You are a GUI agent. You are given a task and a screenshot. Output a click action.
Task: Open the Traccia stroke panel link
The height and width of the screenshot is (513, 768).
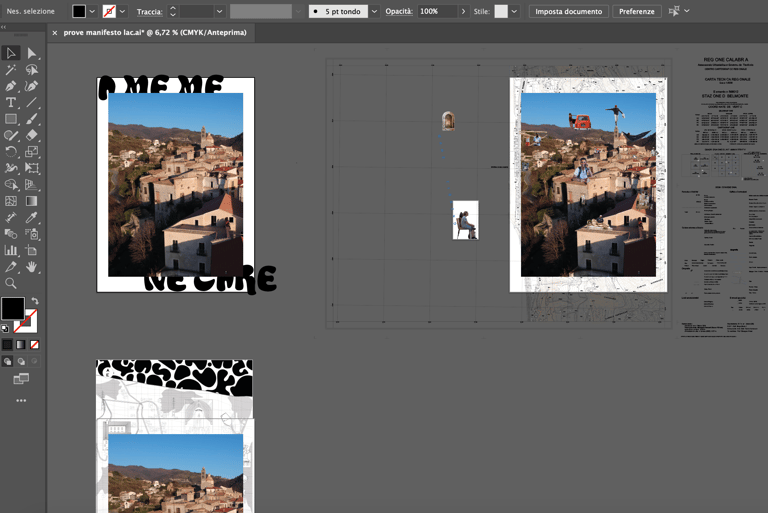click(x=149, y=11)
